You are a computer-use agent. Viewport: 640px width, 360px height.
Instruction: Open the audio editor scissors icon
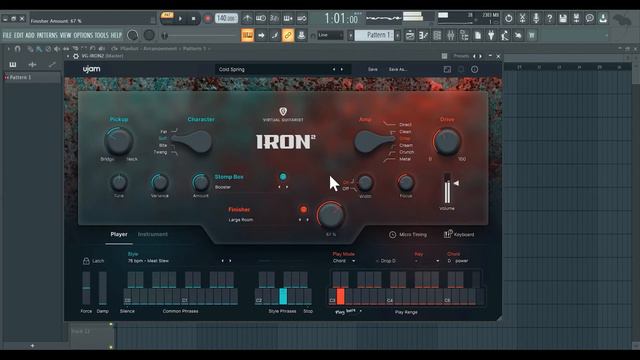[522, 18]
